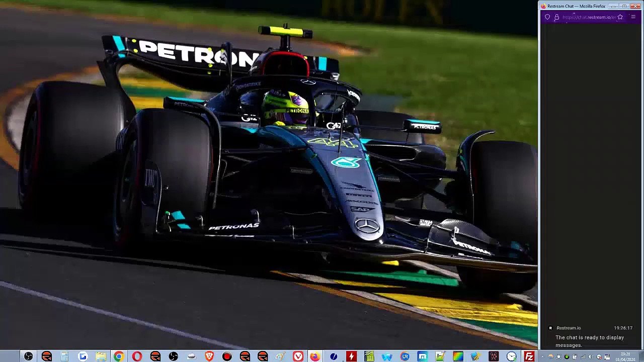
Task: Open the clock app on taskbar
Action: coord(511,356)
